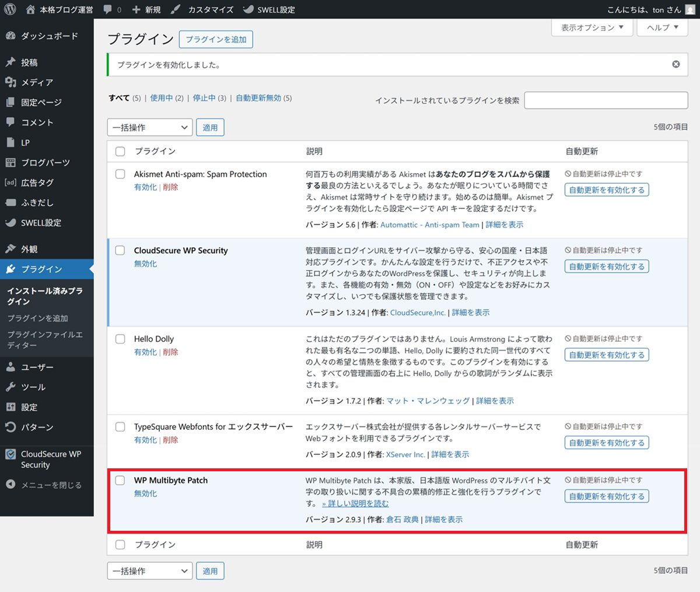The image size is (700, 592).
Task: Open the Appearance menu in sidebar
Action: click(29, 249)
